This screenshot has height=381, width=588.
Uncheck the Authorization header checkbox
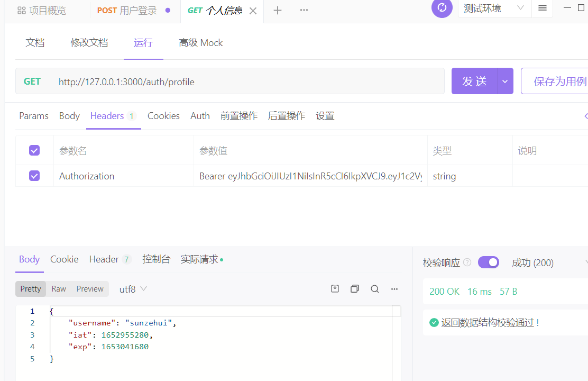[34, 176]
